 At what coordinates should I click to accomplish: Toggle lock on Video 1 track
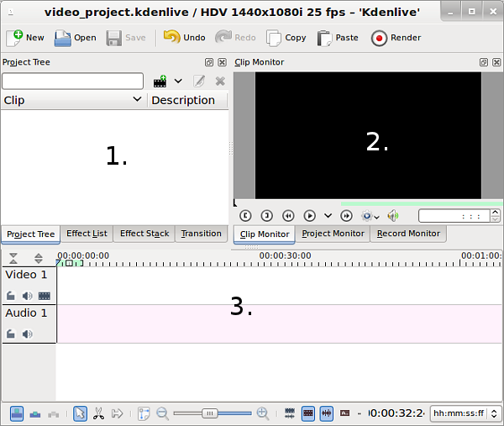pyautogui.click(x=11, y=296)
